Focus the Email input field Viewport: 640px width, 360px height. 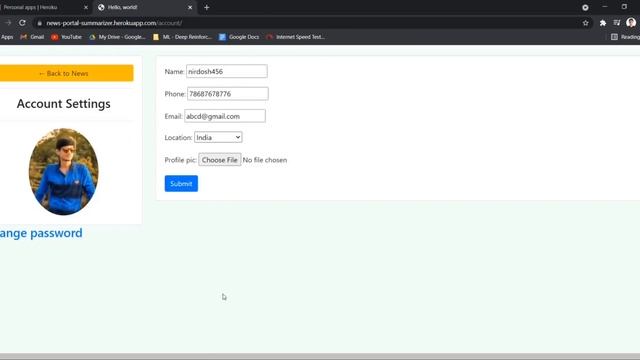(x=225, y=116)
